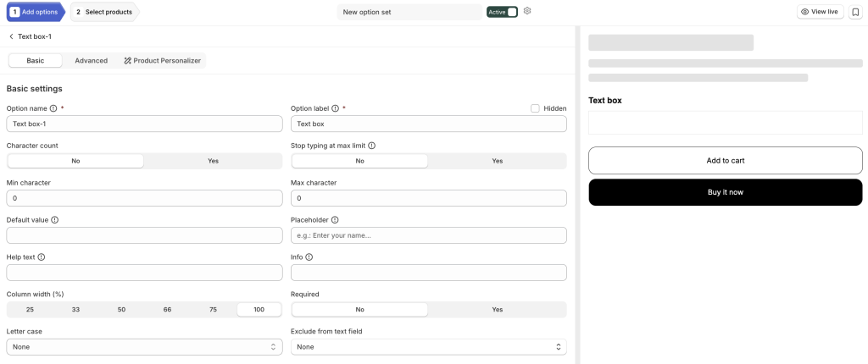This screenshot has width=868, height=364.
Task: Set Character count to Yes
Action: [x=213, y=161]
